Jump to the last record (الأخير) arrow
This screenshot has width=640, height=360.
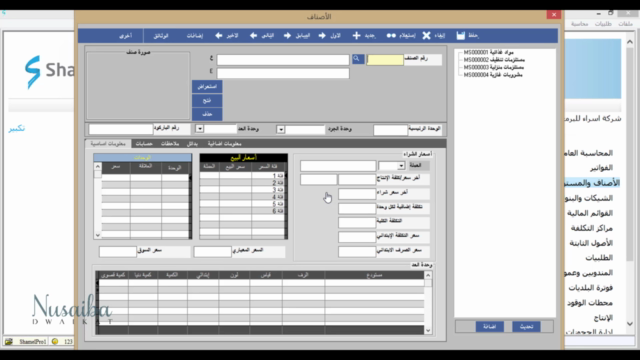(x=219, y=36)
